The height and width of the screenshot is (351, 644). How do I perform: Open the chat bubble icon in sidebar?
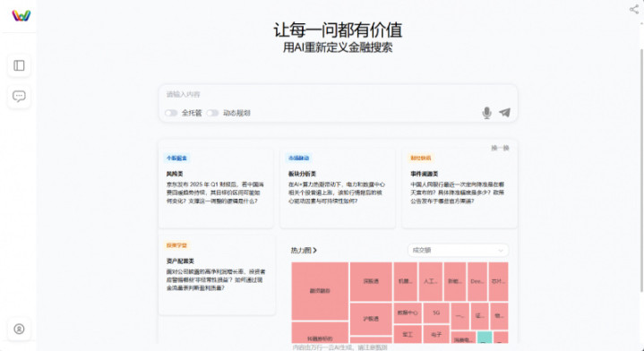(x=19, y=96)
